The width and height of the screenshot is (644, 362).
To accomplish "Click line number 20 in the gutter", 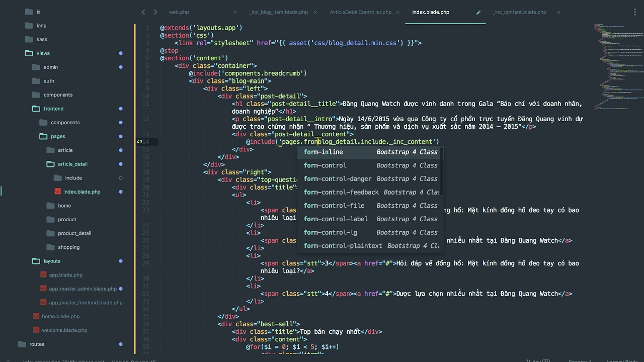I will click(145, 187).
